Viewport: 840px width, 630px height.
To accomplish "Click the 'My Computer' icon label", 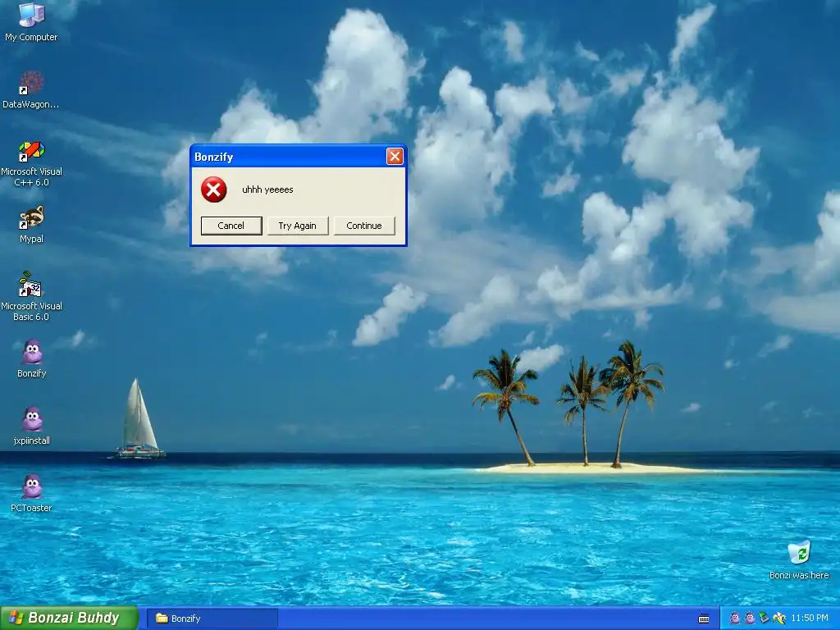I will click(x=31, y=37).
